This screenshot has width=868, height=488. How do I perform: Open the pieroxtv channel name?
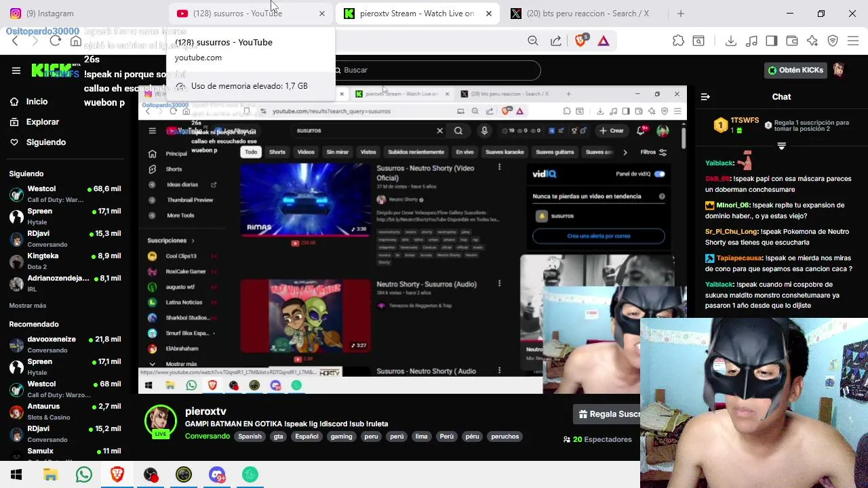(x=205, y=411)
